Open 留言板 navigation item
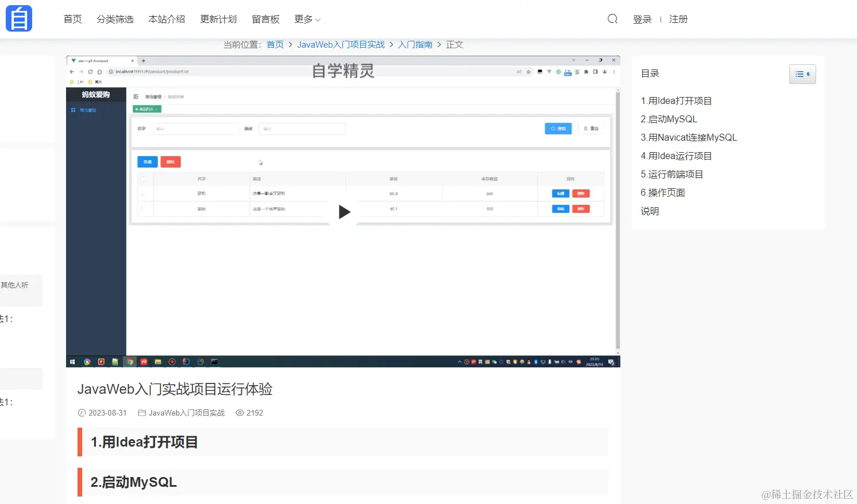Viewport: 857px width, 504px height. [x=265, y=19]
